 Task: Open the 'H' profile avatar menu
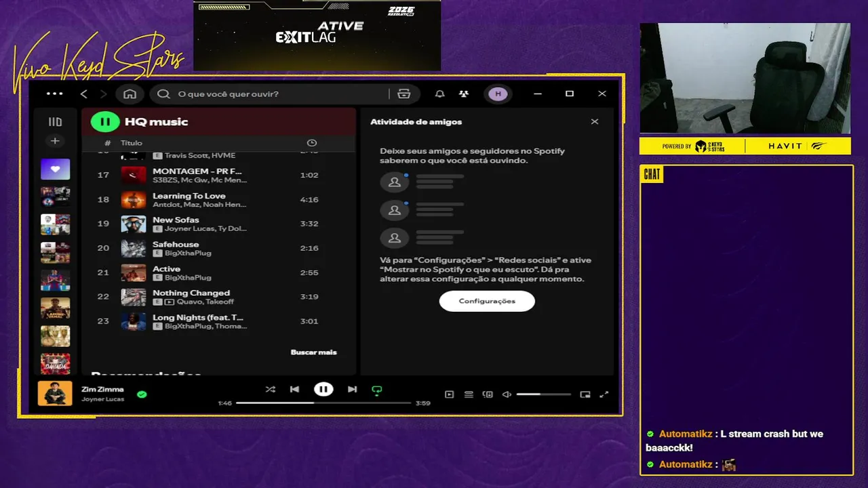click(x=498, y=94)
